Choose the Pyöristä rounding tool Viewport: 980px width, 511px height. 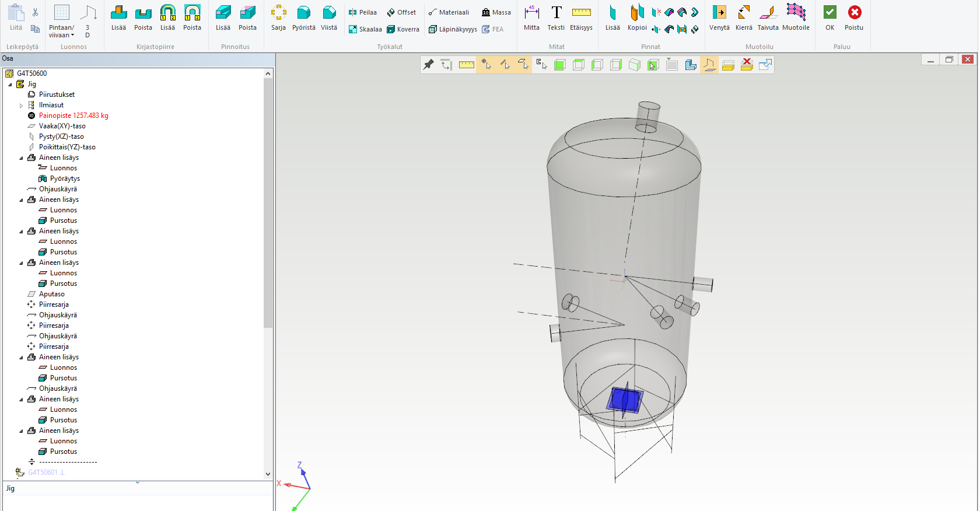[303, 18]
